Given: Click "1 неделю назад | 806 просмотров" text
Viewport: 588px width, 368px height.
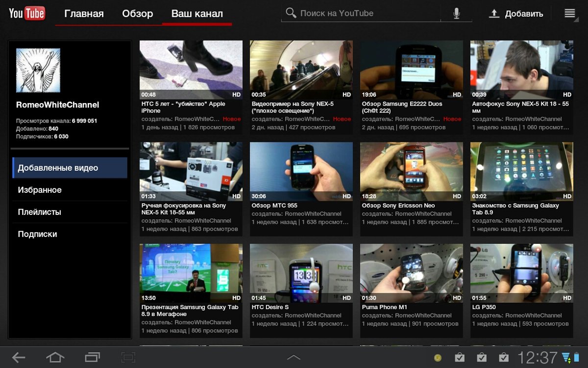Looking at the screenshot, I should coord(190,331).
